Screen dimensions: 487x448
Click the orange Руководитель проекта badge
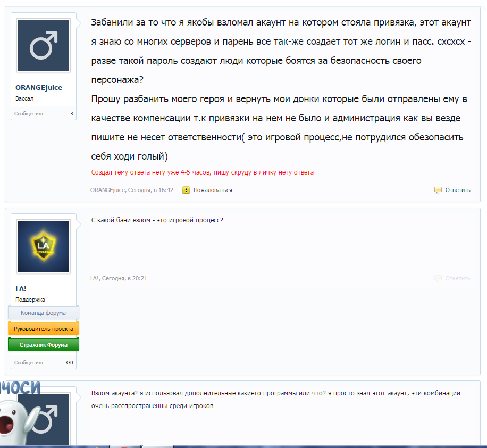click(x=43, y=328)
